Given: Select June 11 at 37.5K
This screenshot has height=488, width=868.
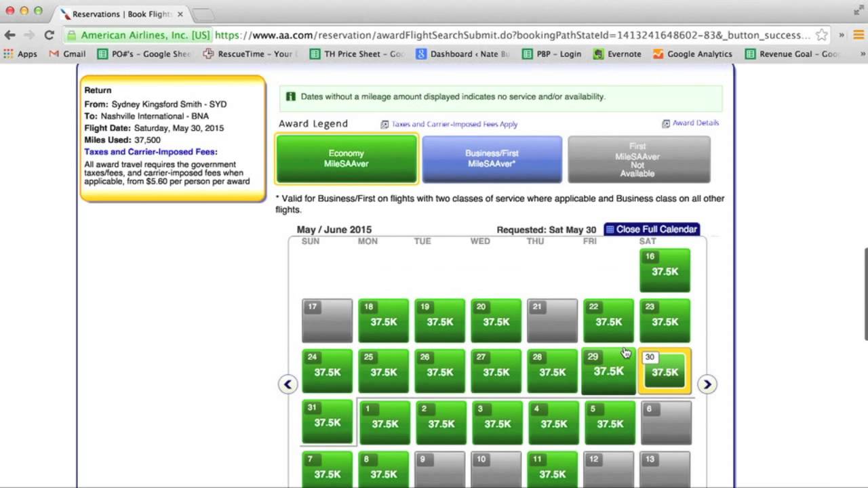Looking at the screenshot, I should [553, 469].
